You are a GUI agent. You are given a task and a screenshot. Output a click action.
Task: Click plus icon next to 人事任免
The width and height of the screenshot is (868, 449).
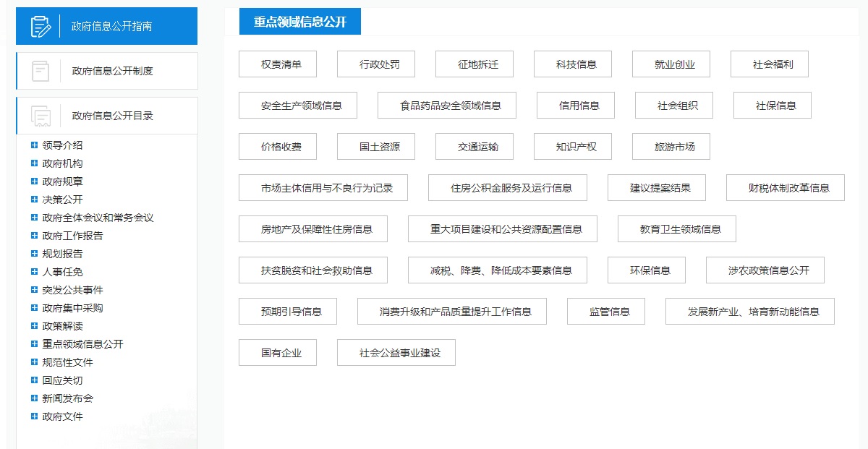tap(34, 272)
